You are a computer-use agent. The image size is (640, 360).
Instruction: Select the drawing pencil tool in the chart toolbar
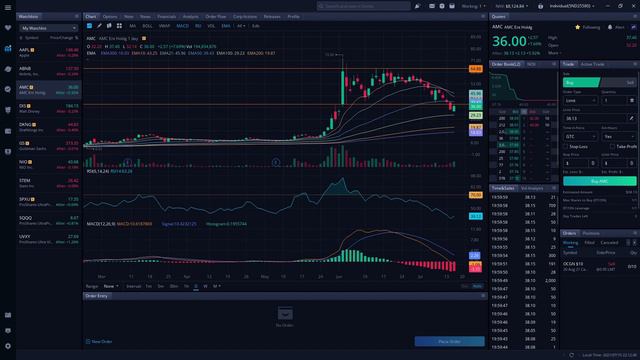click(x=99, y=26)
